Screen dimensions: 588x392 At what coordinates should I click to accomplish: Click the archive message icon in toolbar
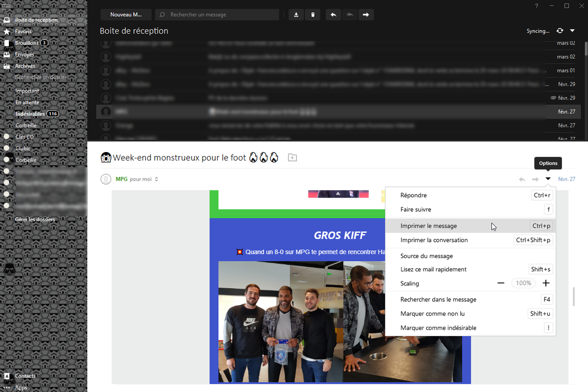296,15
